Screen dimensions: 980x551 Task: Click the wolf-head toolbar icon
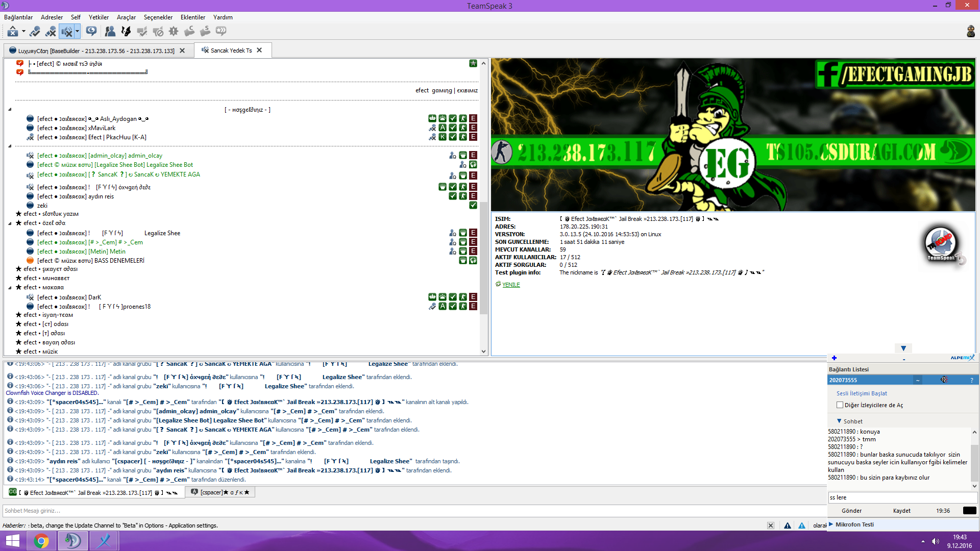(x=126, y=32)
